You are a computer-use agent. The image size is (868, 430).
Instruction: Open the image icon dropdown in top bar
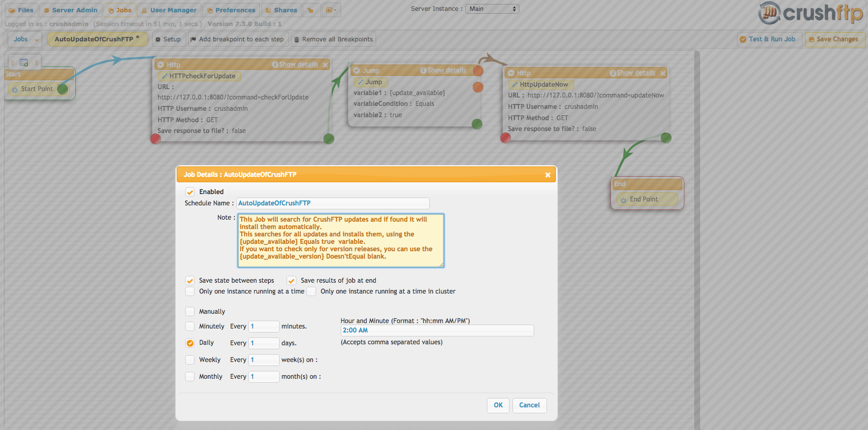click(331, 10)
